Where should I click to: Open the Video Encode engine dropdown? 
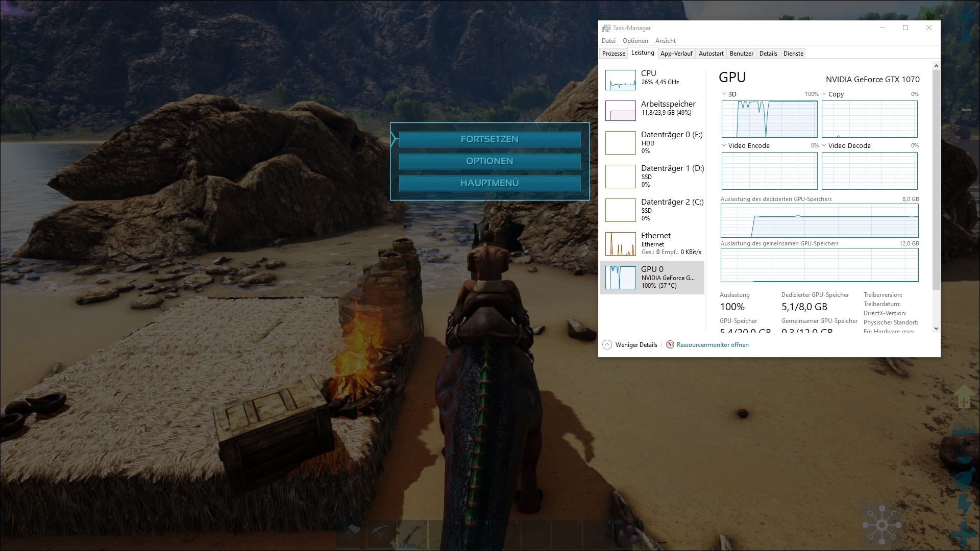pyautogui.click(x=724, y=145)
